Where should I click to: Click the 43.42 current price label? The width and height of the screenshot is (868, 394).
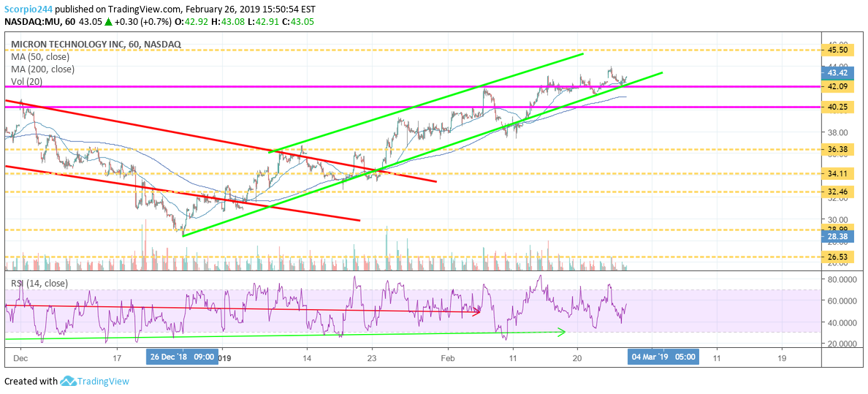pos(837,74)
